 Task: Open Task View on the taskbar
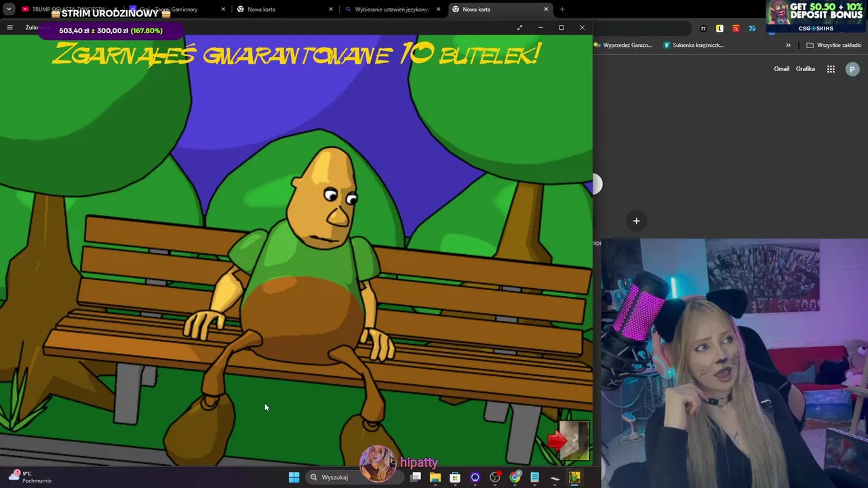tap(416, 477)
